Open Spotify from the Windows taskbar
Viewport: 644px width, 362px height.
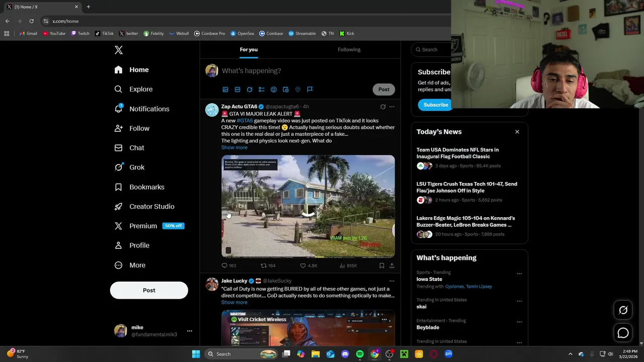[360, 354]
